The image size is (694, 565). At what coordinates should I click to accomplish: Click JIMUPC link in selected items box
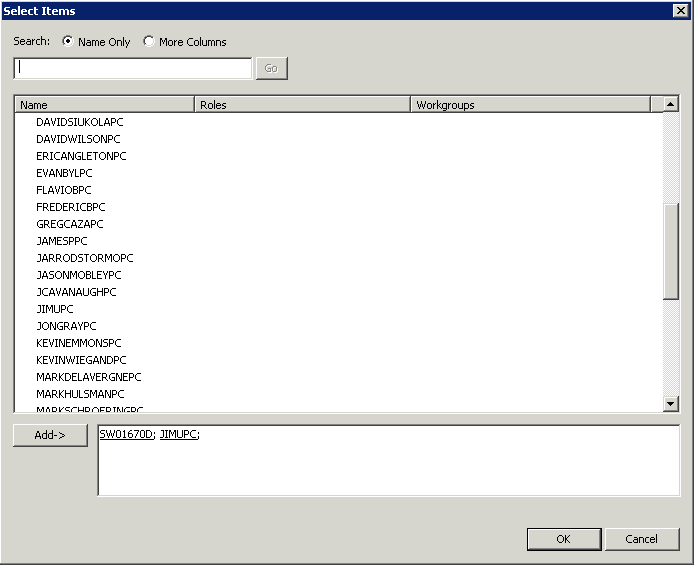[178, 434]
